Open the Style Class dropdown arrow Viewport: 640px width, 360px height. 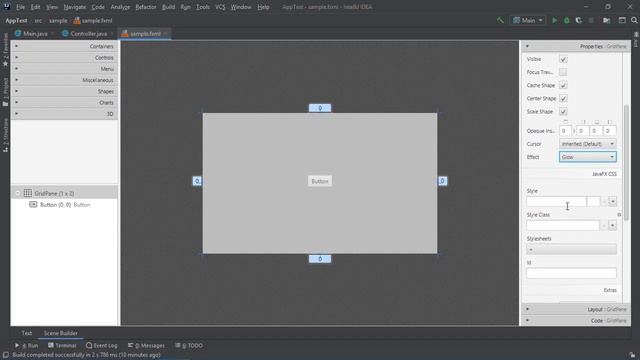click(x=612, y=225)
